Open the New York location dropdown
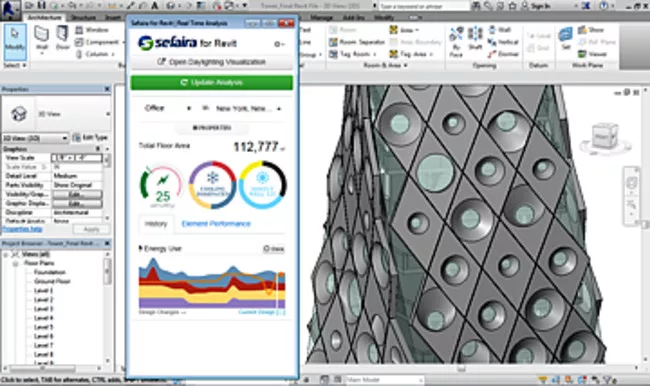 click(x=248, y=109)
